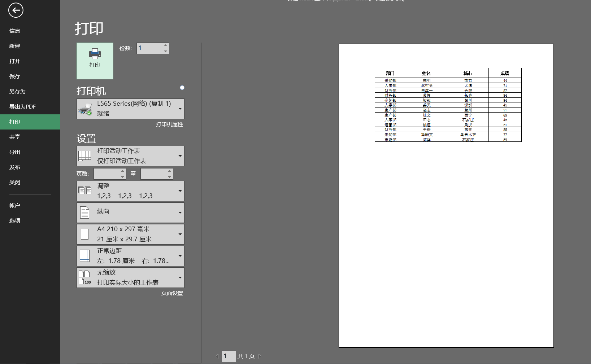Image resolution: width=591 pixels, height=364 pixels.
Task: Select 保存 (Save) in the sidebar
Action: (x=30, y=76)
